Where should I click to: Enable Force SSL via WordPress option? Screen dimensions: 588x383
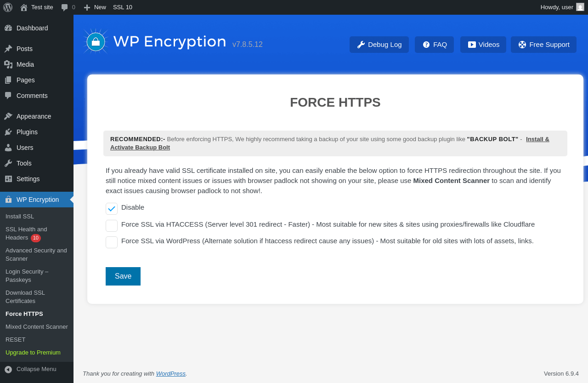click(x=112, y=242)
